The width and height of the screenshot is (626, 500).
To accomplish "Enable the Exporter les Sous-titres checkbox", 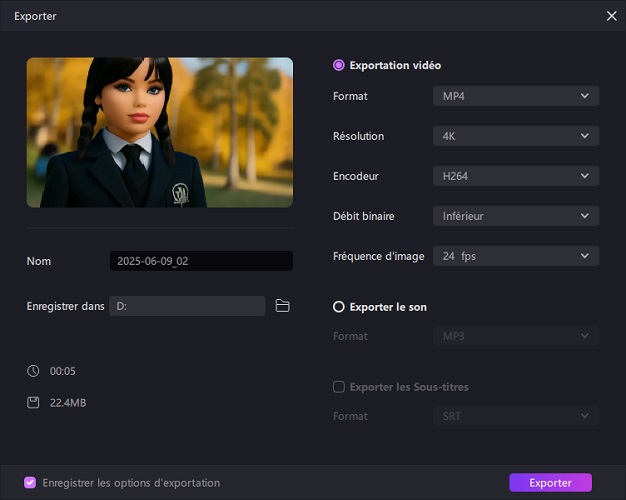I will [339, 387].
